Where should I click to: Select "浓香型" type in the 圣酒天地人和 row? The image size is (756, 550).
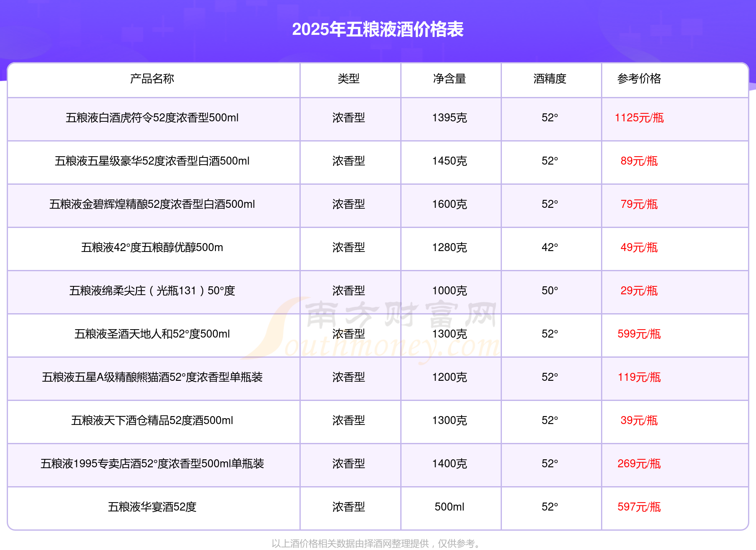point(349,334)
